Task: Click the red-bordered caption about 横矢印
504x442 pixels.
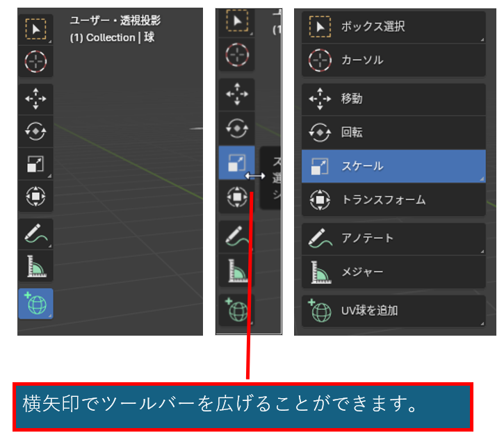Action: click(243, 405)
